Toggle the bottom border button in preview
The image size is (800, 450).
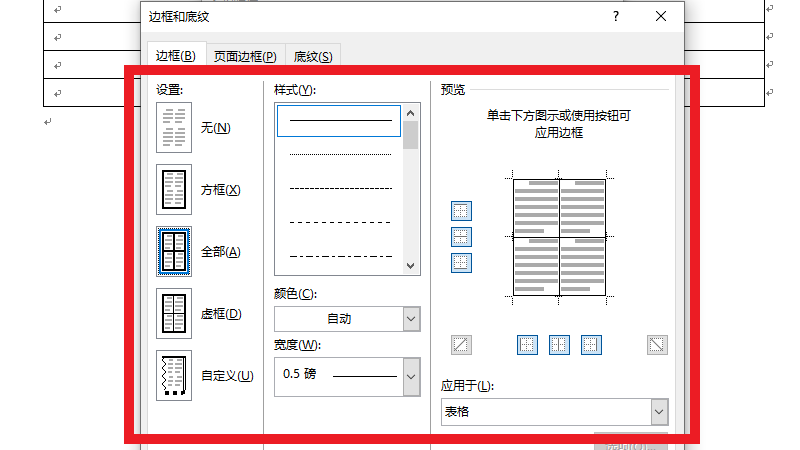coord(461,263)
